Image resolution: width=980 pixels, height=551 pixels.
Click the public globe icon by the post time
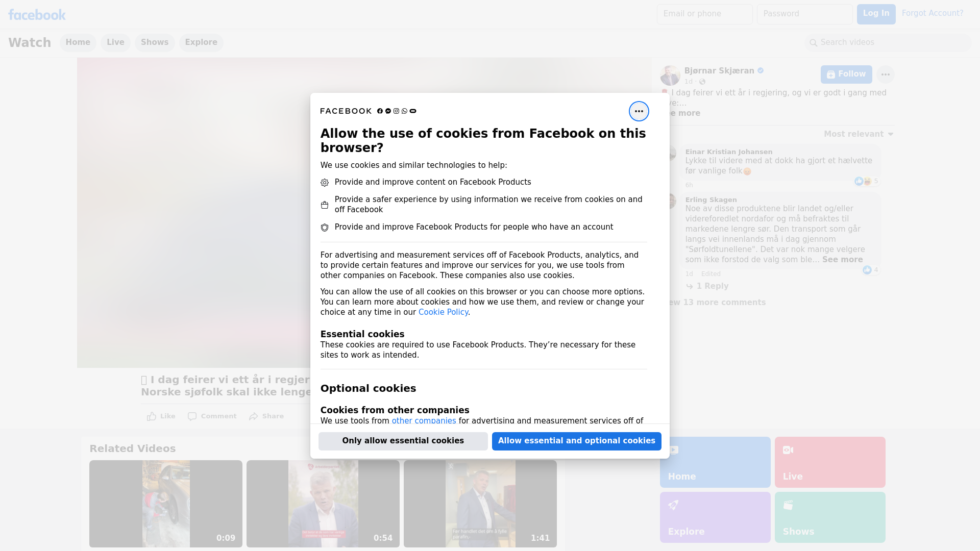pos(702,82)
